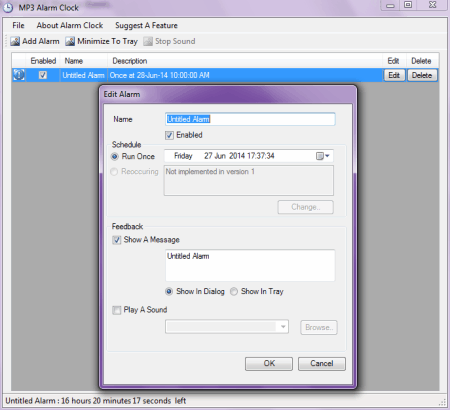
Task: Click the Name input field
Action: [250, 119]
